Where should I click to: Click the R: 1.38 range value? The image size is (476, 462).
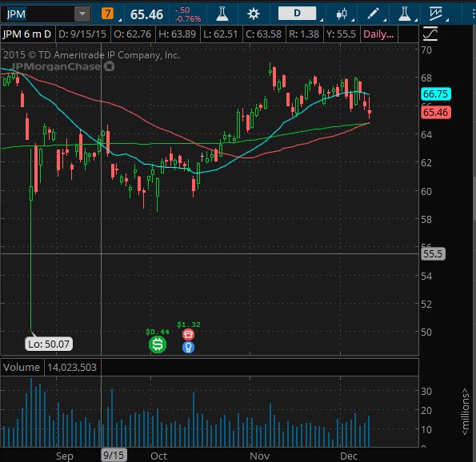pos(304,34)
